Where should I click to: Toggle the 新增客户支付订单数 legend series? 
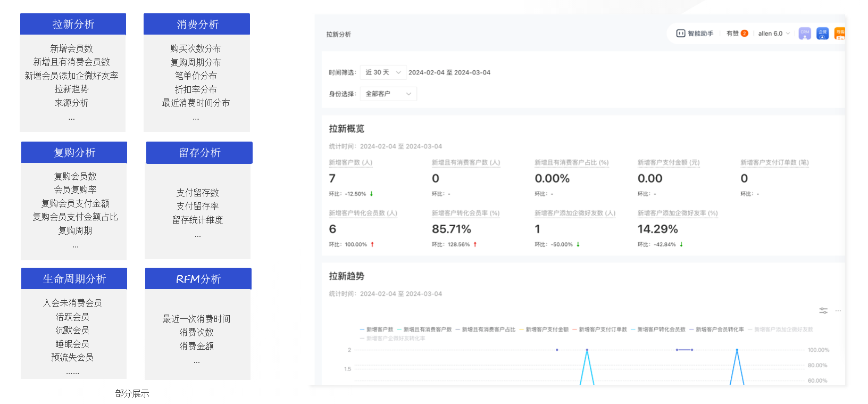click(x=600, y=329)
